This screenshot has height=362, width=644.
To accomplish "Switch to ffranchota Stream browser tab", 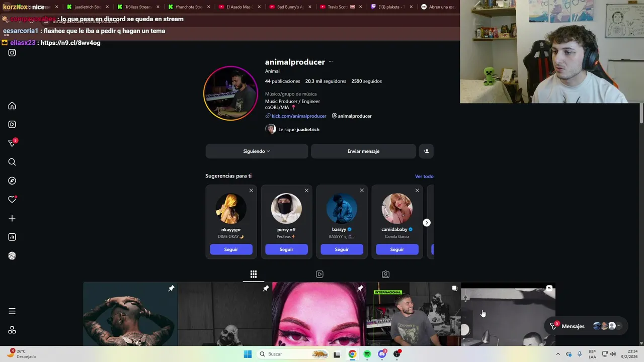I will pyautogui.click(x=189, y=7).
